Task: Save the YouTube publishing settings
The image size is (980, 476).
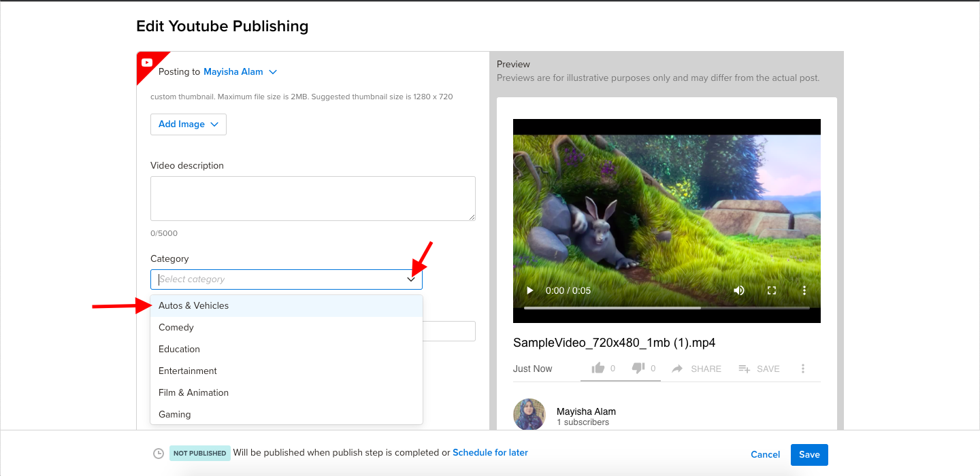Action: point(809,454)
